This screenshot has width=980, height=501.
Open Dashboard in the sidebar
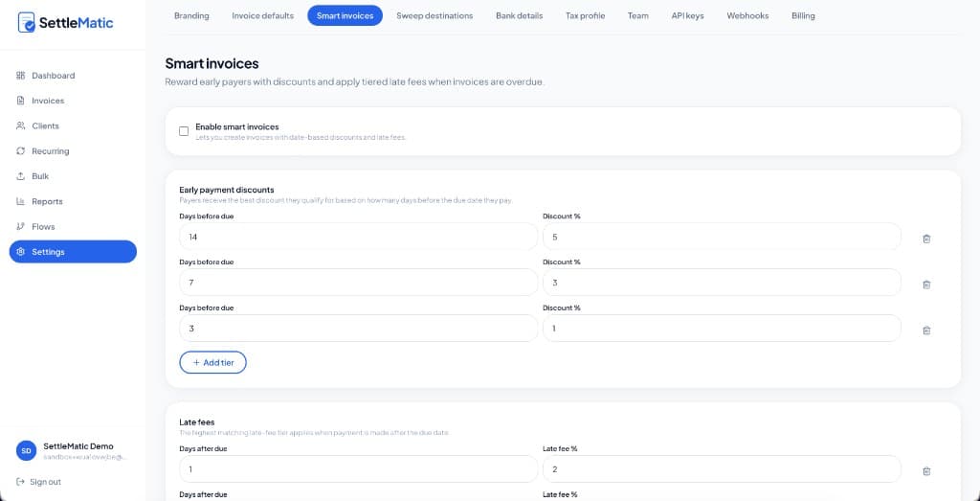[73, 75]
